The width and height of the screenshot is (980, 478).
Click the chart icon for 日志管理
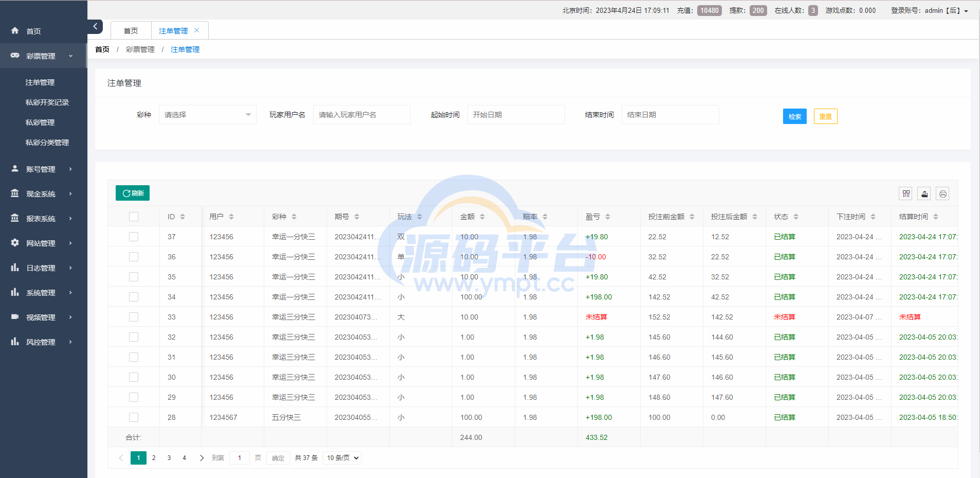pyautogui.click(x=15, y=268)
